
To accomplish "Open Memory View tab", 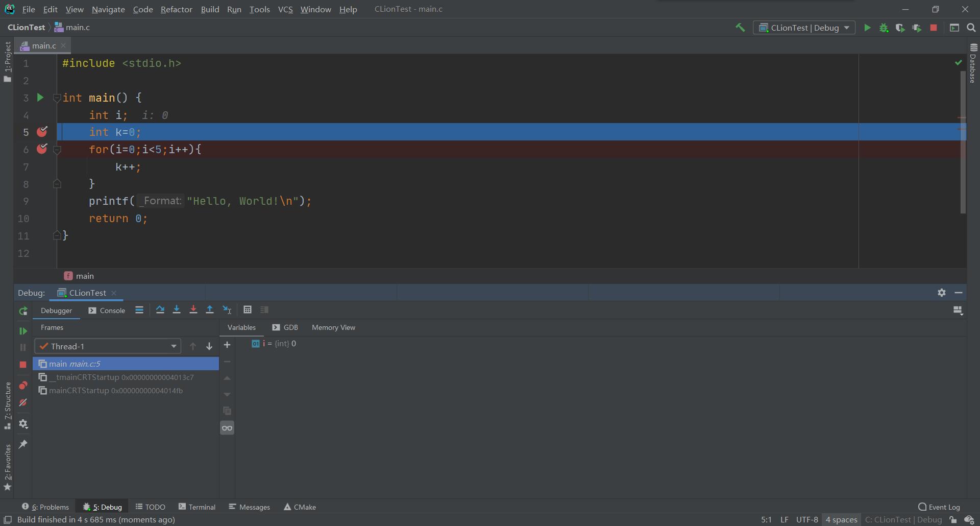I will click(x=333, y=327).
